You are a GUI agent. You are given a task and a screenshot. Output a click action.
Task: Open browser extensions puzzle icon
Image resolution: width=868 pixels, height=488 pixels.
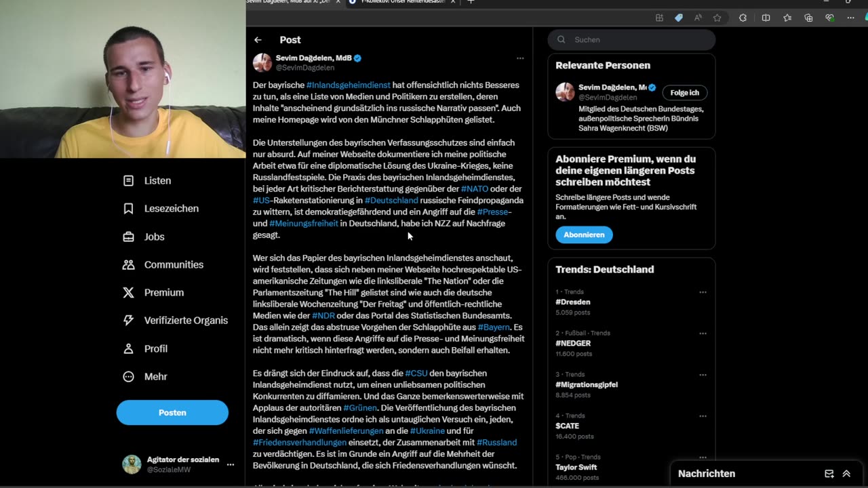(743, 18)
